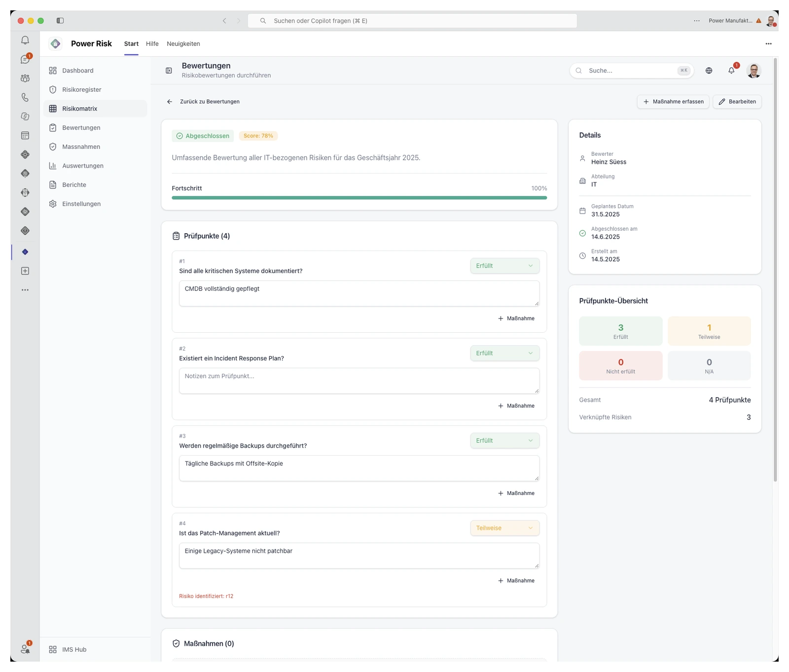The height and width of the screenshot is (672, 789).
Task: Open the Neuigkeiten tab
Action: coord(183,44)
